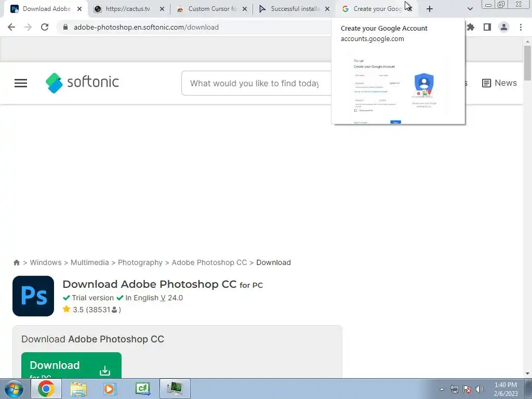This screenshot has height=399, width=532.
Task: Click the green Download for PC button
Action: [71, 365]
